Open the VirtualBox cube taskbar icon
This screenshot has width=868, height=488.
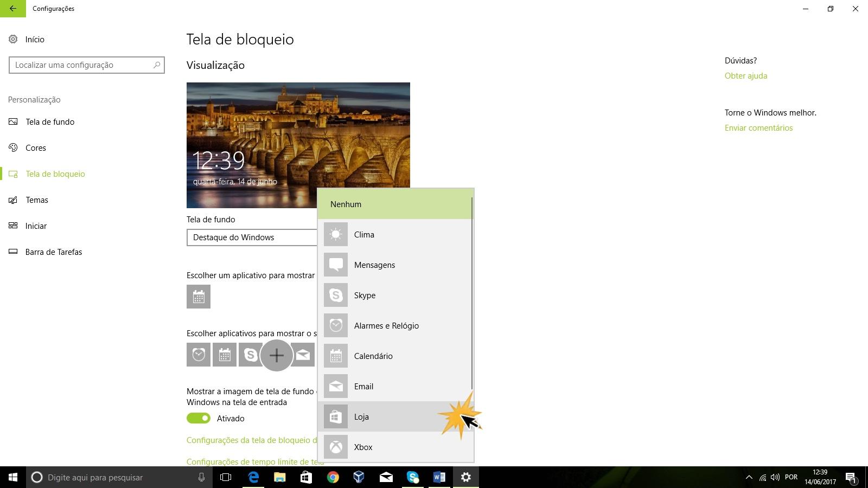point(359,477)
